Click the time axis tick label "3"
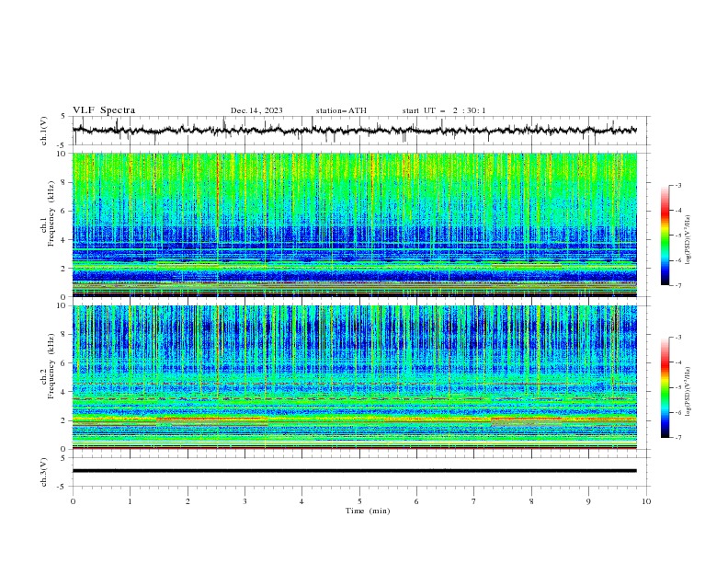 pyautogui.click(x=245, y=501)
